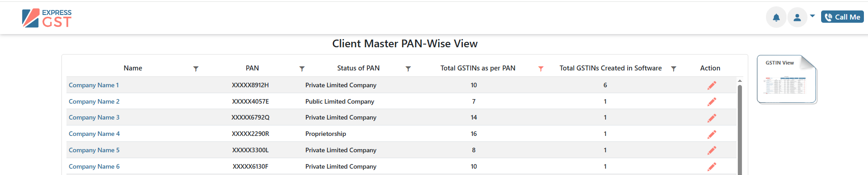Edit Company Name 5 with pencil icon
Image resolution: width=868 pixels, height=175 pixels.
pos(712,150)
